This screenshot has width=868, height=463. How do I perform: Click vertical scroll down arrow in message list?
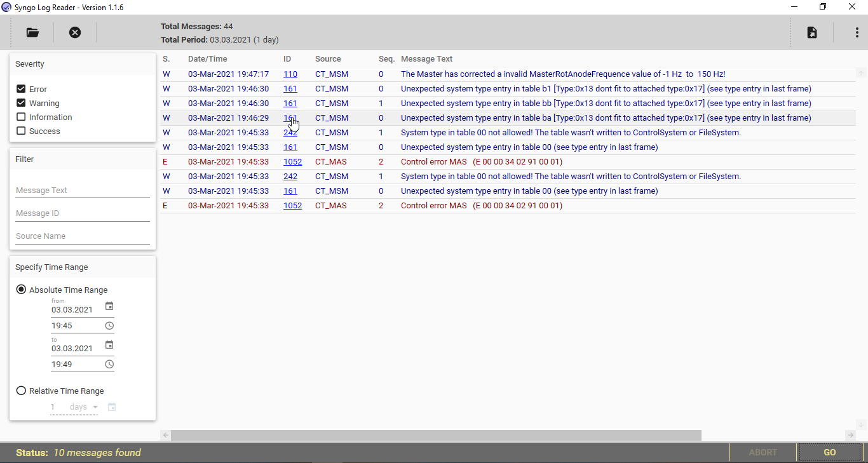(x=861, y=424)
